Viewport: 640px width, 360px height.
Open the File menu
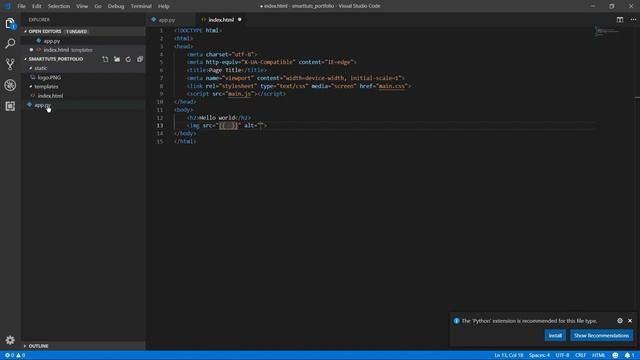pos(21,6)
